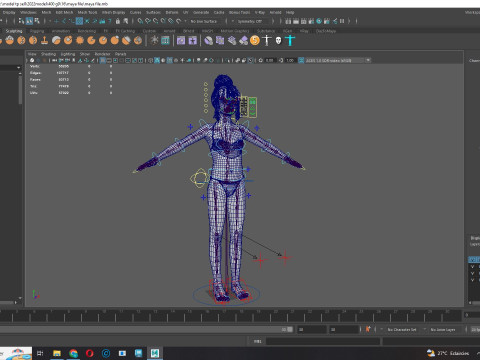Click the No Live Surface field
The height and width of the screenshot is (360, 480).
203,21
